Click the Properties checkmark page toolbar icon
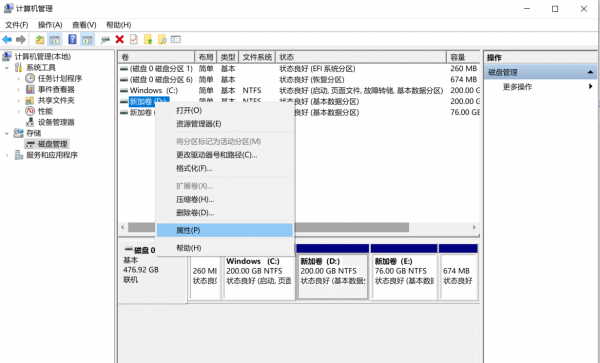This screenshot has width=600, height=363. tap(134, 39)
